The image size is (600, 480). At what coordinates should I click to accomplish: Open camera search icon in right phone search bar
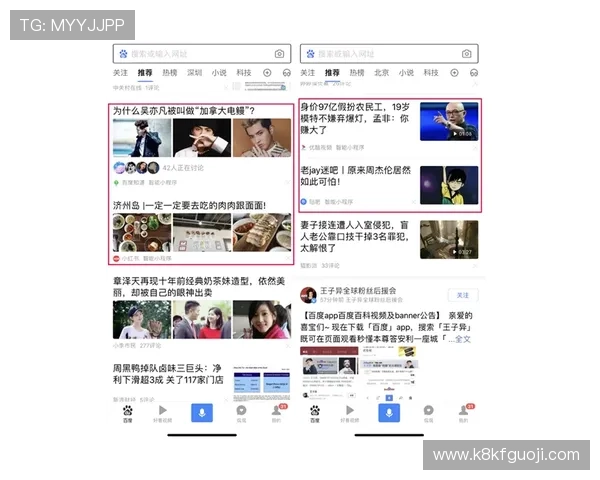click(466, 54)
